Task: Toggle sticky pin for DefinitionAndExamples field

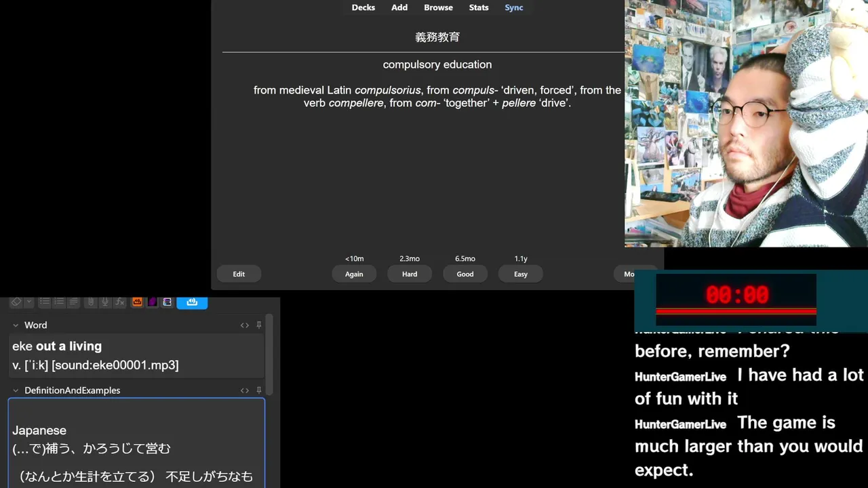Action: tap(258, 390)
